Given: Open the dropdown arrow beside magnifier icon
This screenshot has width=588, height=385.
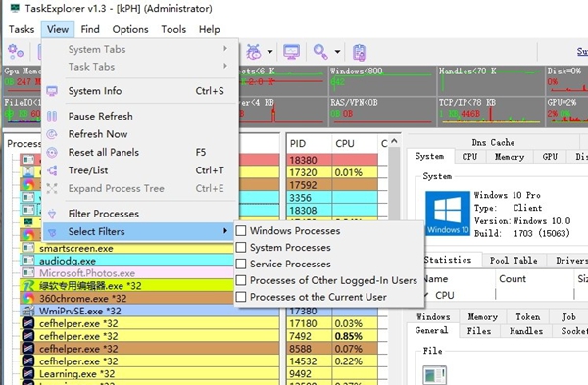Looking at the screenshot, I should pyautogui.click(x=337, y=52).
